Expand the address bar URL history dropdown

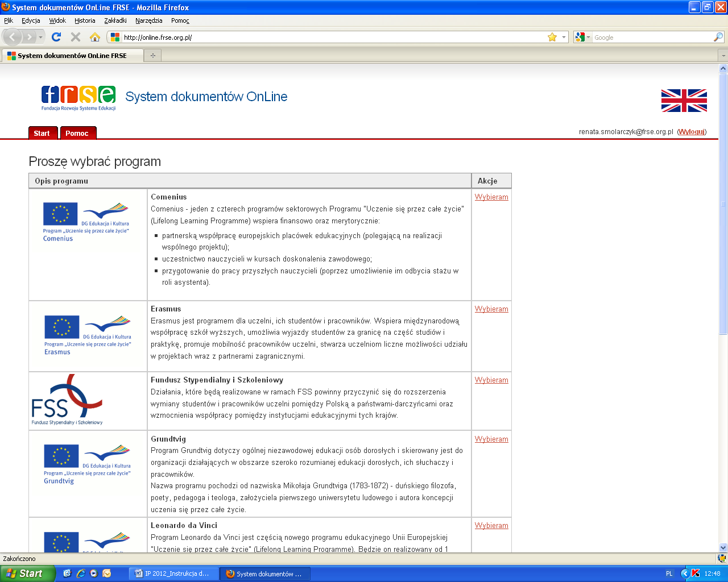[564, 37]
